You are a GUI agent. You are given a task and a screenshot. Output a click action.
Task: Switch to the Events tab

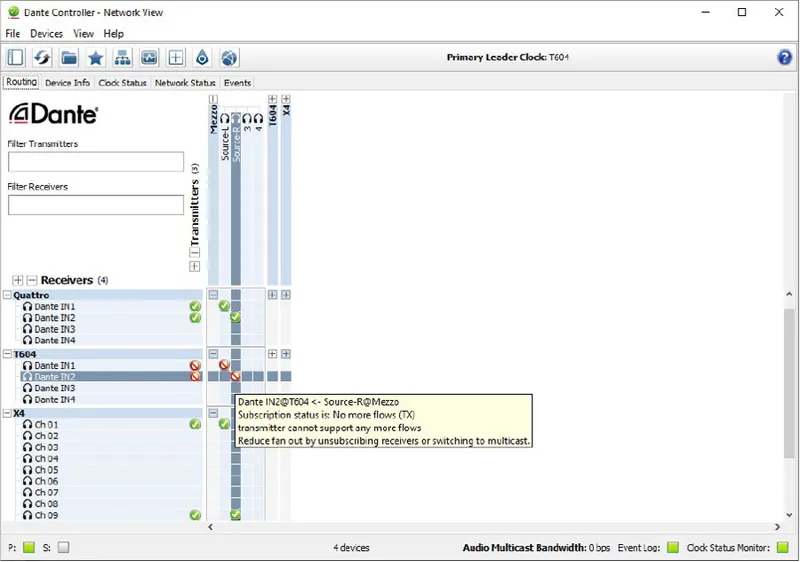tap(237, 83)
